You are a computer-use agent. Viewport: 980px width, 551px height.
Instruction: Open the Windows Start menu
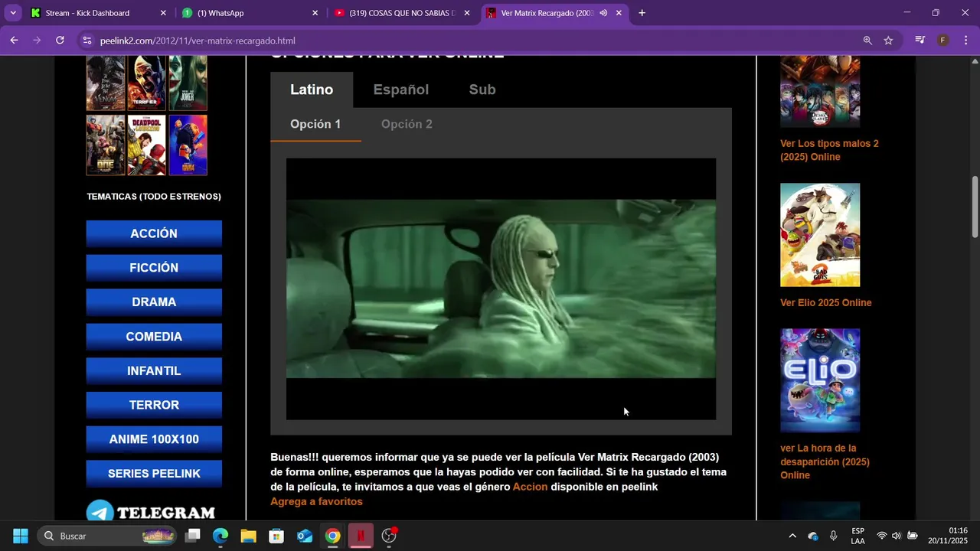point(21,536)
